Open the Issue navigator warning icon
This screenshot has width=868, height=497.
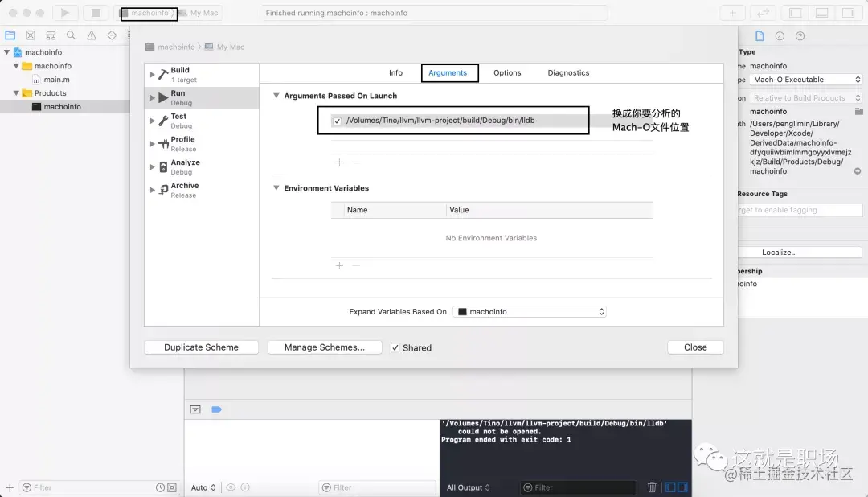(x=92, y=35)
